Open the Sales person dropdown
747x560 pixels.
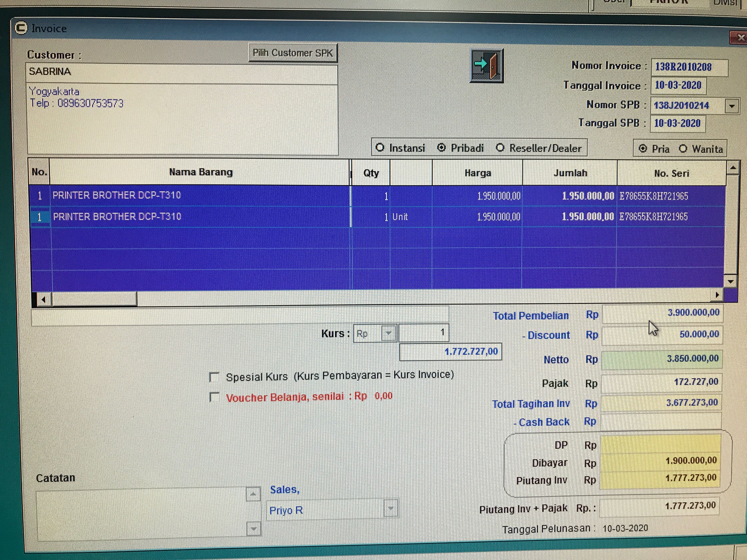pos(391,508)
